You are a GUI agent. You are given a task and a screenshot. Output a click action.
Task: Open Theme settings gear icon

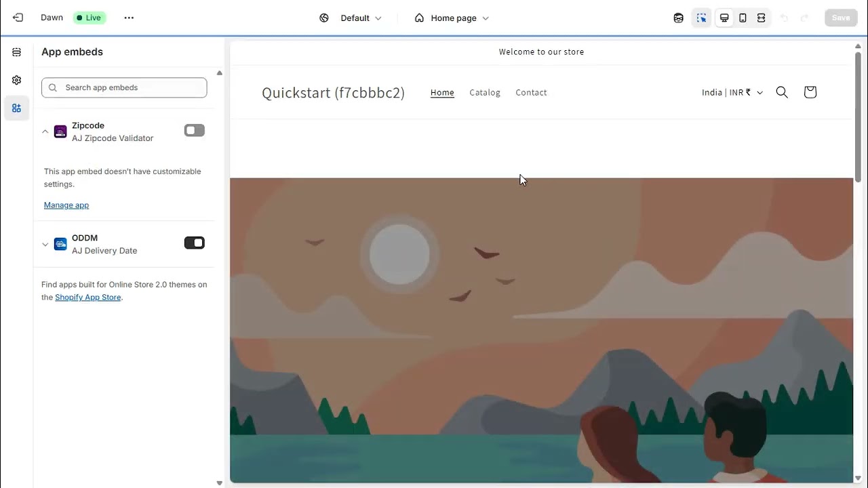(x=16, y=80)
